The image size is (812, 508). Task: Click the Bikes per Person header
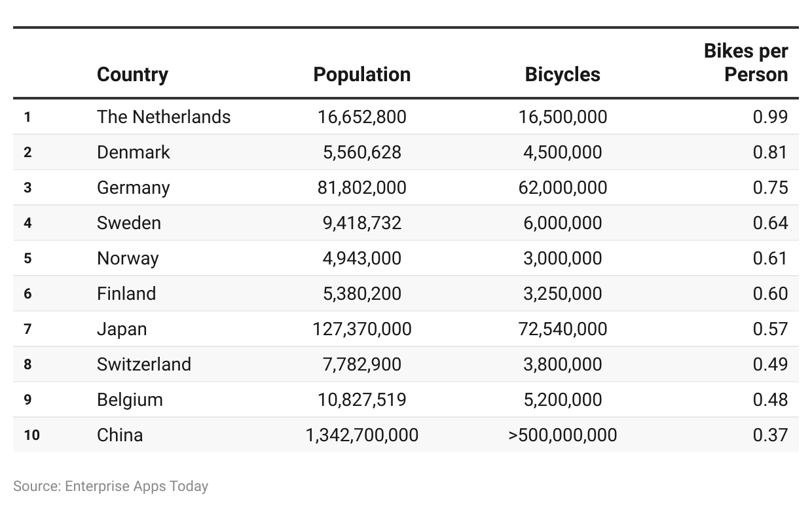pyautogui.click(x=746, y=63)
